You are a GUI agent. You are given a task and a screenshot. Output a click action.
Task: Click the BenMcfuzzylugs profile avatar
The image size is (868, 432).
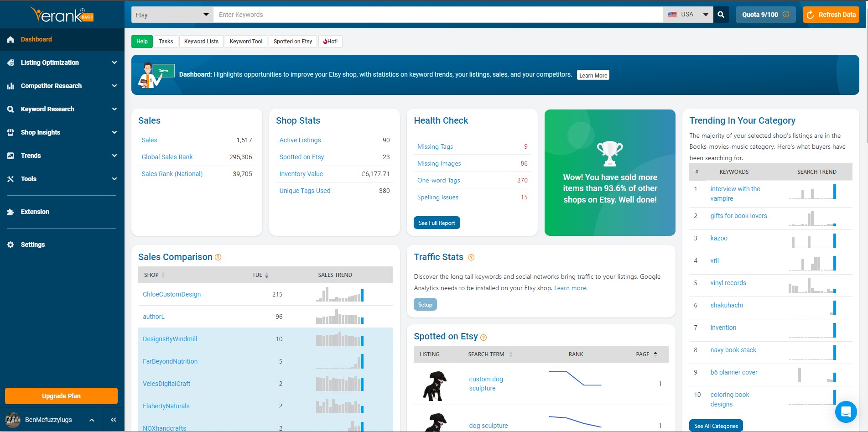pos(13,420)
